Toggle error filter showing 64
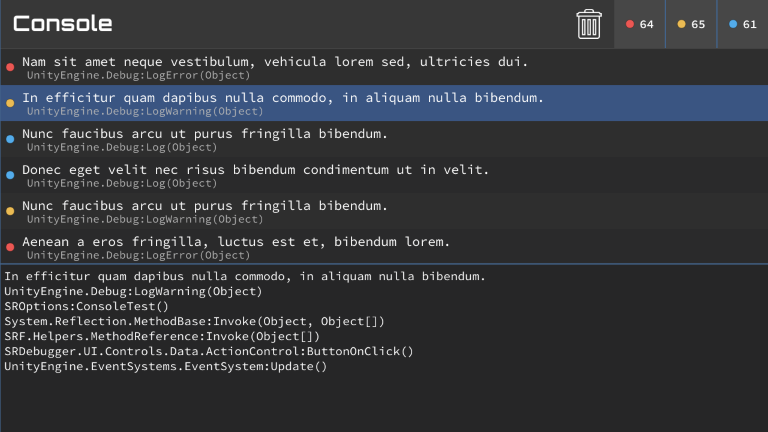Screen dimensions: 768x432 tap(640, 24)
